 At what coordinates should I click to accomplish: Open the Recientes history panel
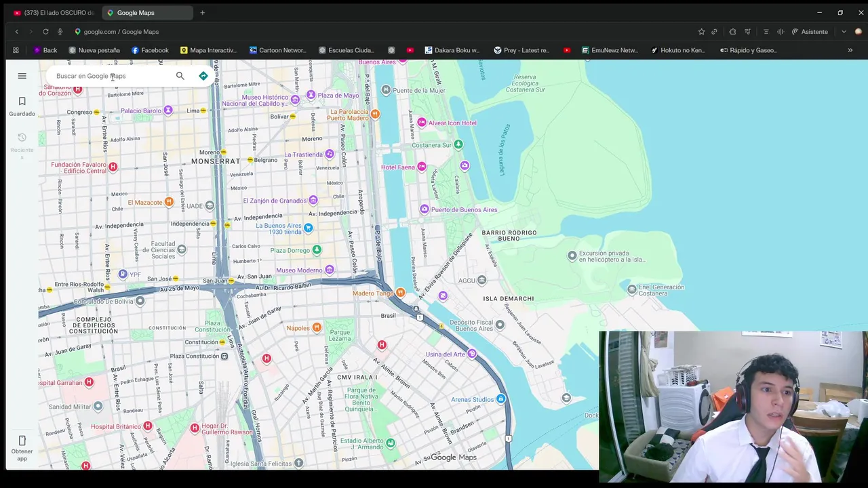pyautogui.click(x=22, y=146)
